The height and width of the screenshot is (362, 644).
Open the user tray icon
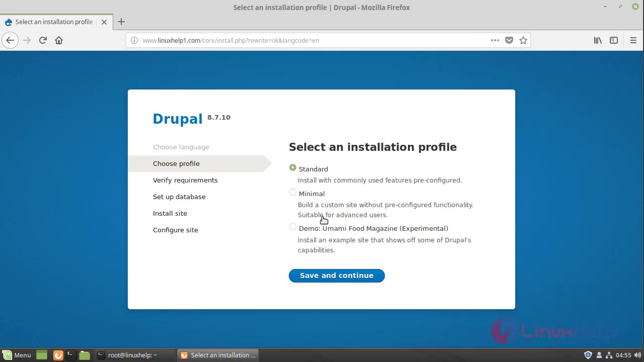coord(599,355)
